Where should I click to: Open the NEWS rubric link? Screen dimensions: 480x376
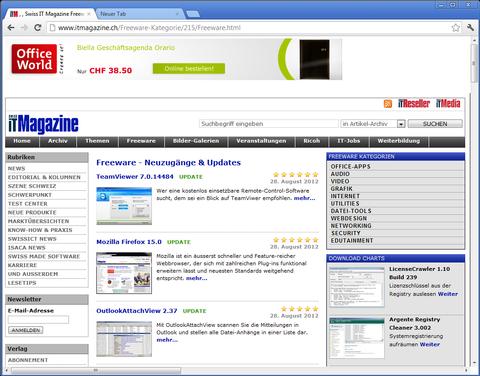click(x=17, y=168)
